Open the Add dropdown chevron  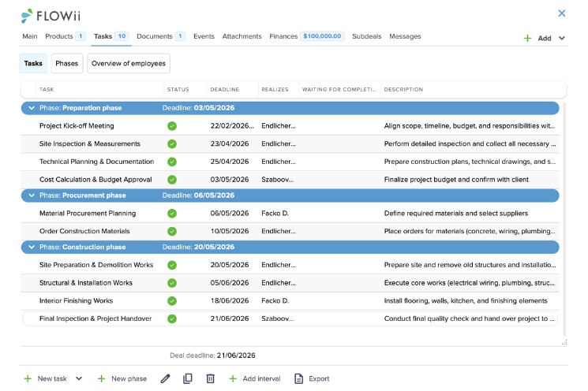(x=562, y=38)
